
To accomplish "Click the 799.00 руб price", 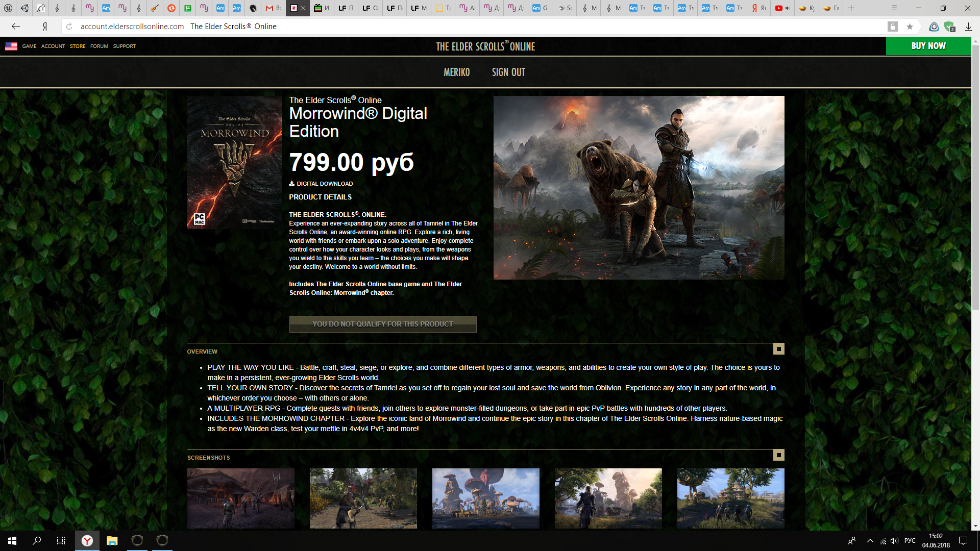I will [x=351, y=162].
